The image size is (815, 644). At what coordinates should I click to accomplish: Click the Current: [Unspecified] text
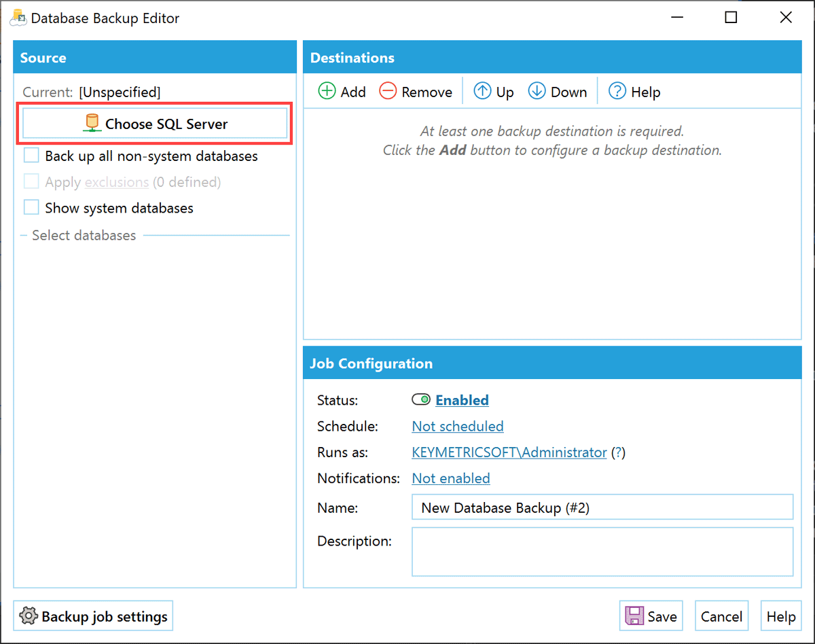pos(92,92)
